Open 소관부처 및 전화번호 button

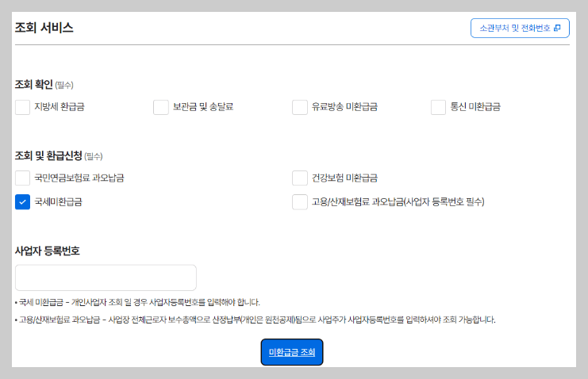(x=520, y=28)
